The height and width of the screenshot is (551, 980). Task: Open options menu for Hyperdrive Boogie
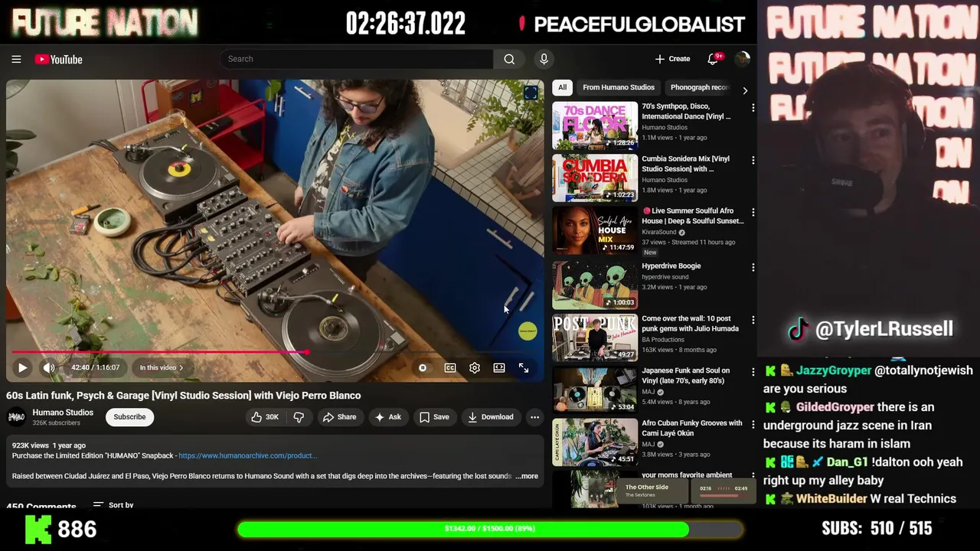click(x=753, y=268)
